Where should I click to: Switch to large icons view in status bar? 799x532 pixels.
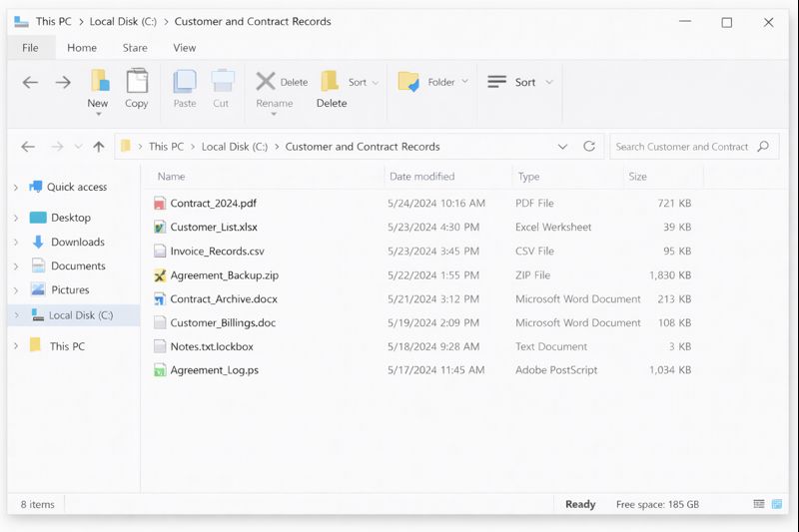(x=777, y=504)
